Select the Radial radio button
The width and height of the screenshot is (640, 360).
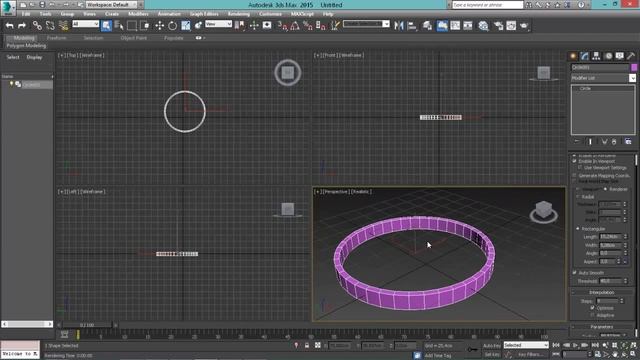578,197
